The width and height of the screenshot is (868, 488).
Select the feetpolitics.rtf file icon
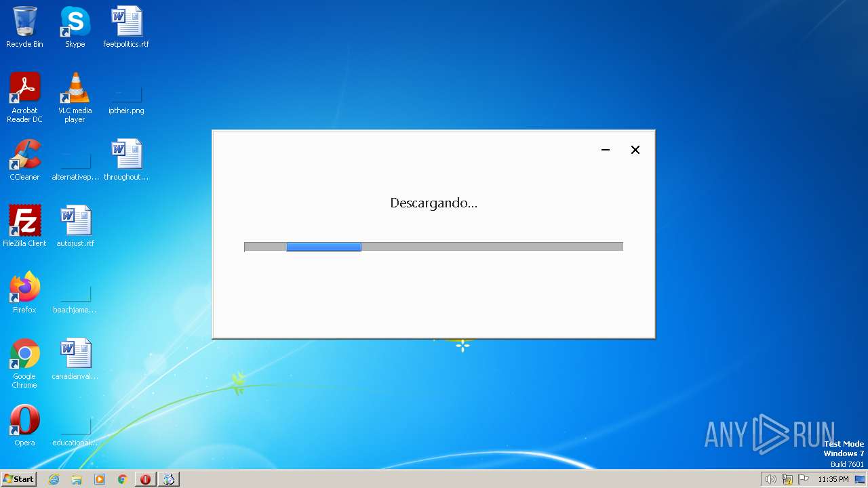(x=126, y=27)
